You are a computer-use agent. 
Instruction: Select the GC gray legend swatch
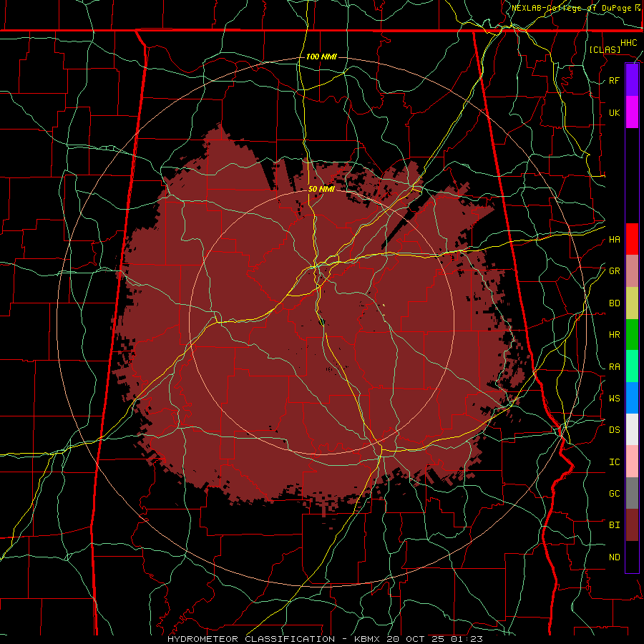(632, 493)
